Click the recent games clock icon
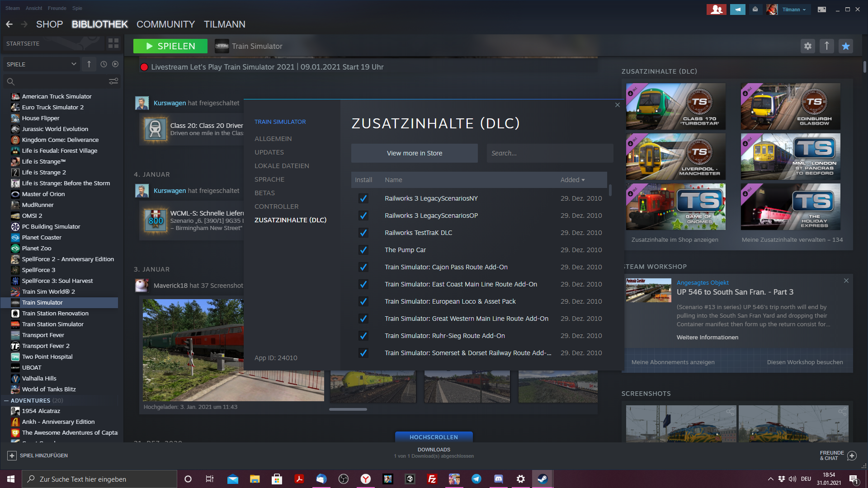Image resolution: width=868 pixels, height=488 pixels. click(x=104, y=64)
